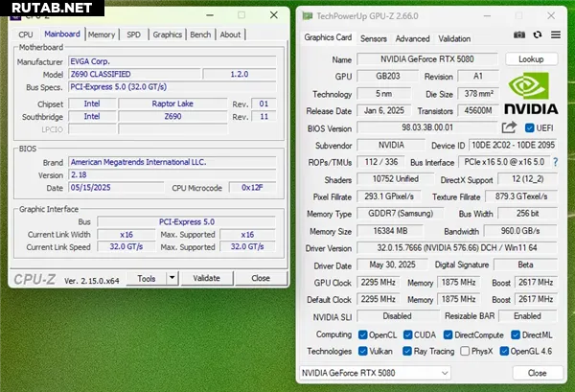The width and height of the screenshot is (575, 392).
Task: Click the EVGA Corp. manufacturer field
Action: click(172, 61)
